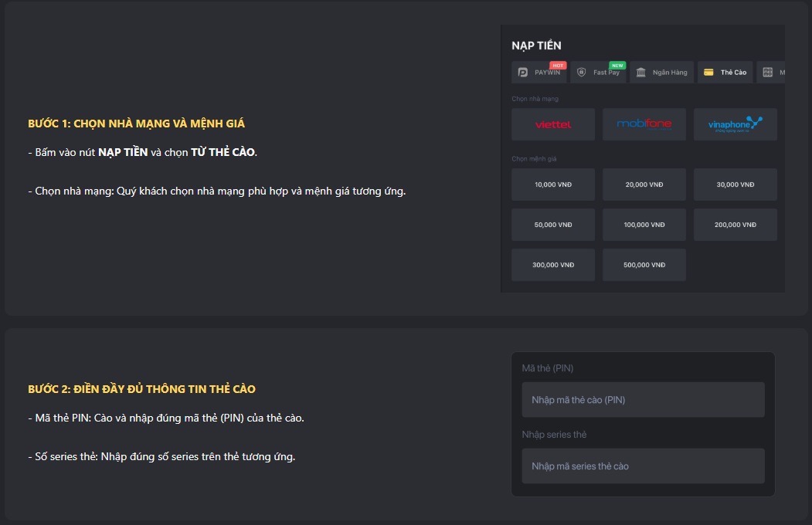Select the 100,000 VNĐ option
The width and height of the screenshot is (812, 525).
point(644,225)
